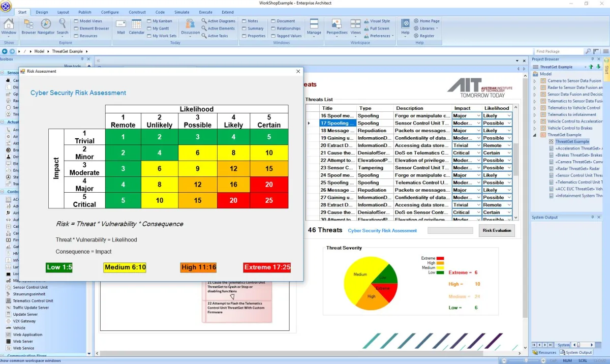Click the Mail envelope icon
This screenshot has width=610, height=364.
point(120,25)
